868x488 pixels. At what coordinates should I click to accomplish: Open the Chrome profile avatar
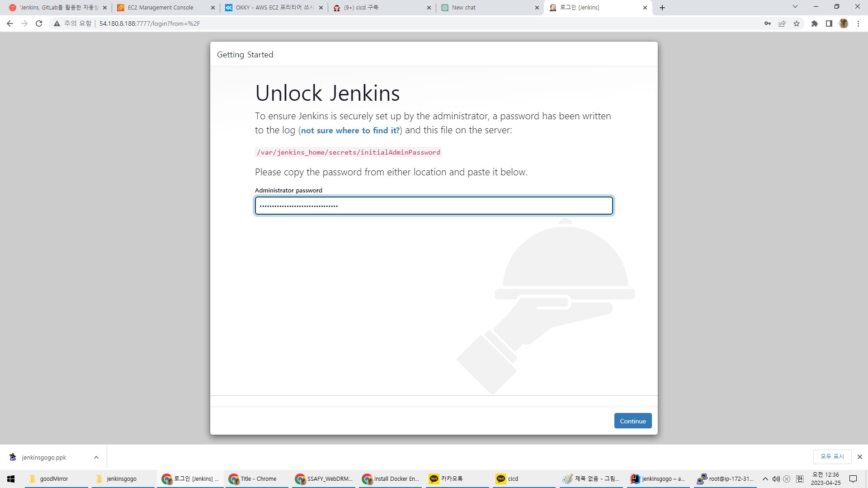pyautogui.click(x=844, y=23)
